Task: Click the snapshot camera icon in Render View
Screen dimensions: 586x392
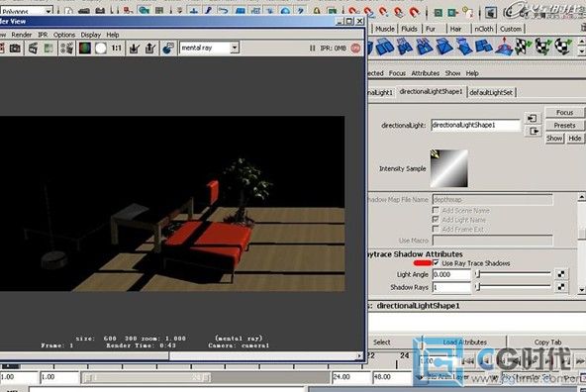Action: point(15,49)
